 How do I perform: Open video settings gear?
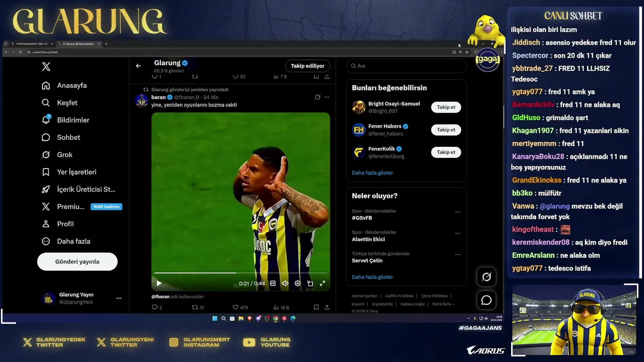[x=297, y=284]
